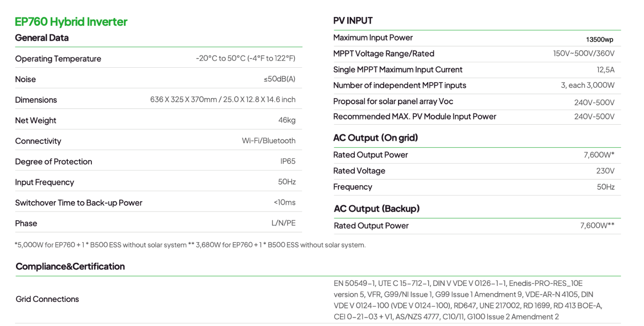Click the ≤50dB(A) noise value

click(x=279, y=80)
